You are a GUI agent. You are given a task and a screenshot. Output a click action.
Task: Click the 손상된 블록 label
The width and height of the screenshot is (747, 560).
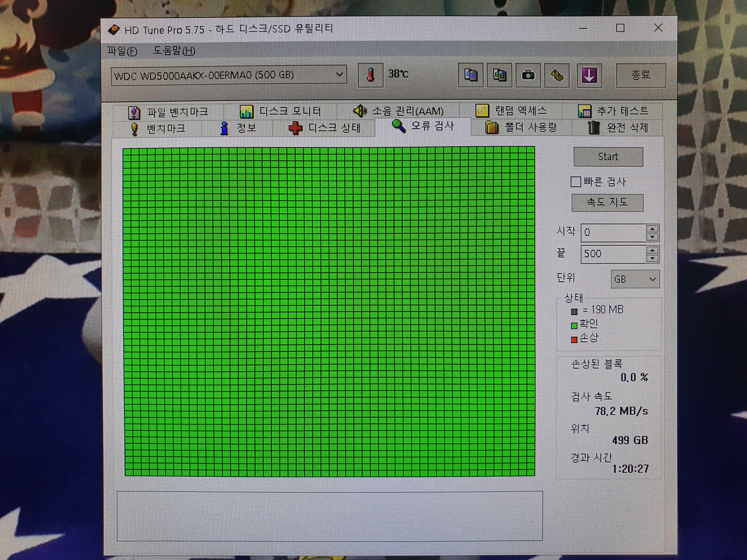pyautogui.click(x=596, y=364)
